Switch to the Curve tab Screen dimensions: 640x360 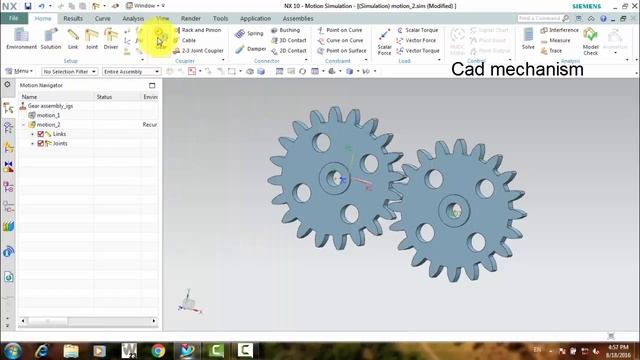(x=102, y=18)
